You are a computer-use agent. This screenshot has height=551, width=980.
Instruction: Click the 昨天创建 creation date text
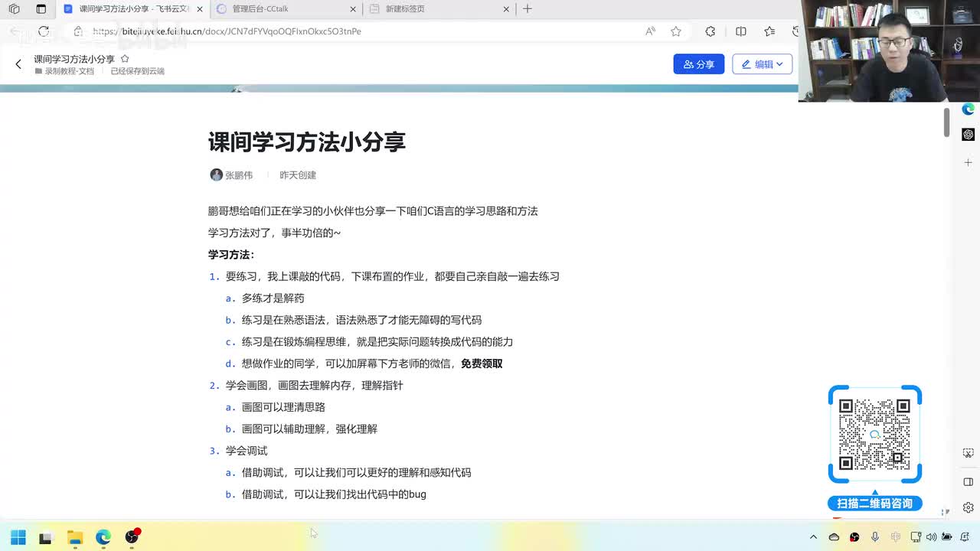coord(298,175)
